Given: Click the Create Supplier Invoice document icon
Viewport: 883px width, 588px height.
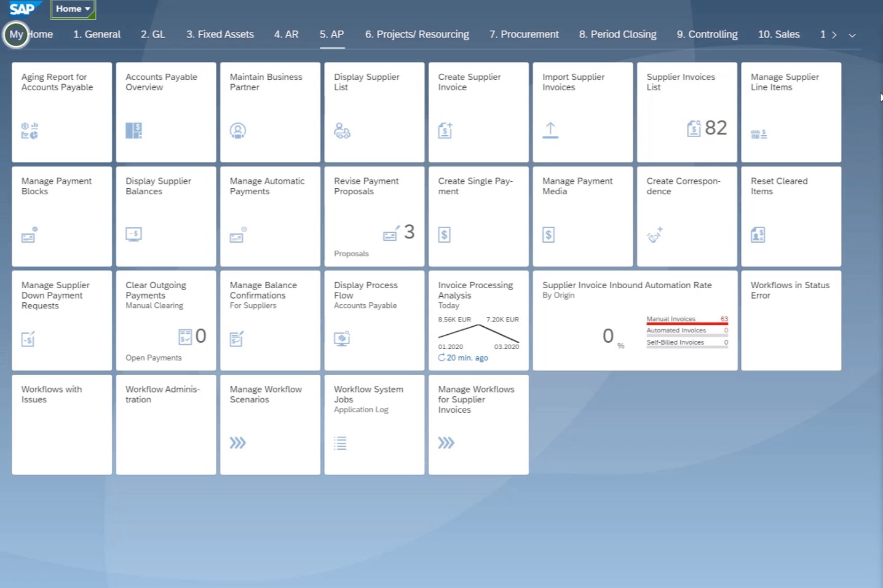Looking at the screenshot, I should tap(445, 130).
